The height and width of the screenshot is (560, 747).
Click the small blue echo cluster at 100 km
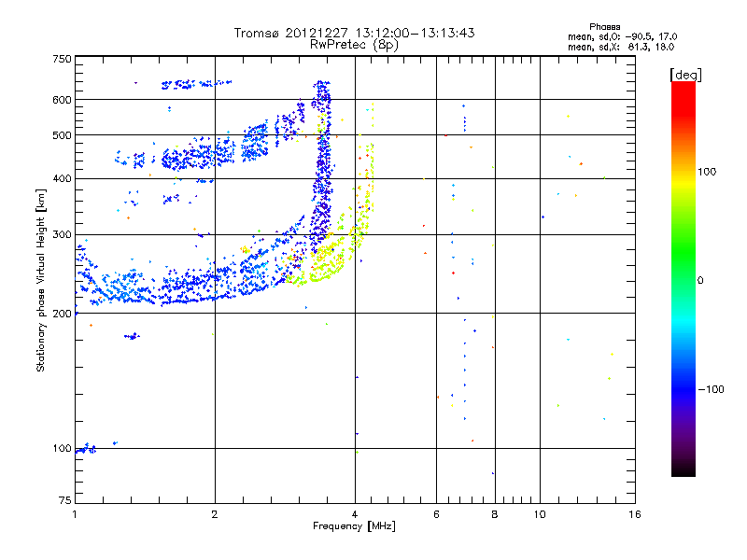click(x=86, y=449)
